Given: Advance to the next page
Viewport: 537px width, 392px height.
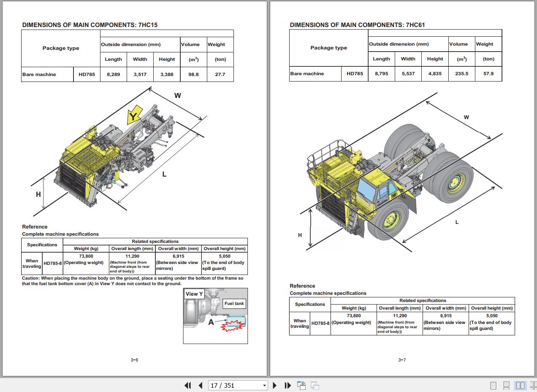Looking at the screenshot, I should [x=275, y=385].
